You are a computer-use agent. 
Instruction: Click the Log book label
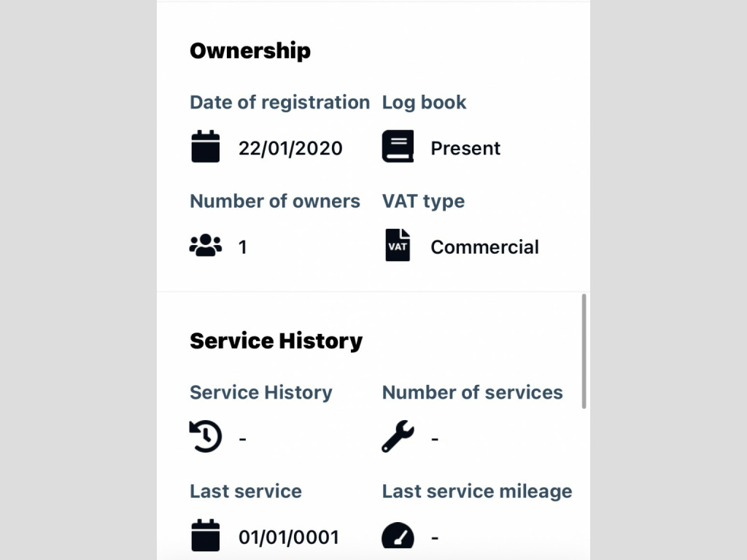click(x=424, y=102)
